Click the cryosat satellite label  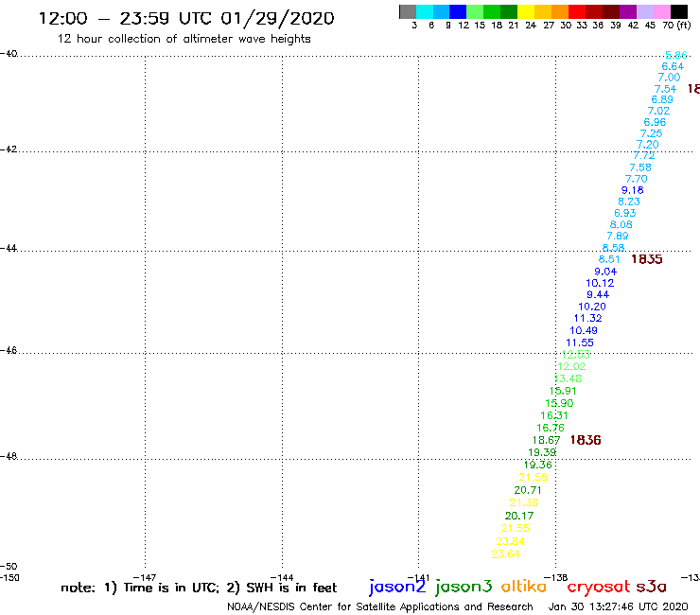[x=599, y=588]
